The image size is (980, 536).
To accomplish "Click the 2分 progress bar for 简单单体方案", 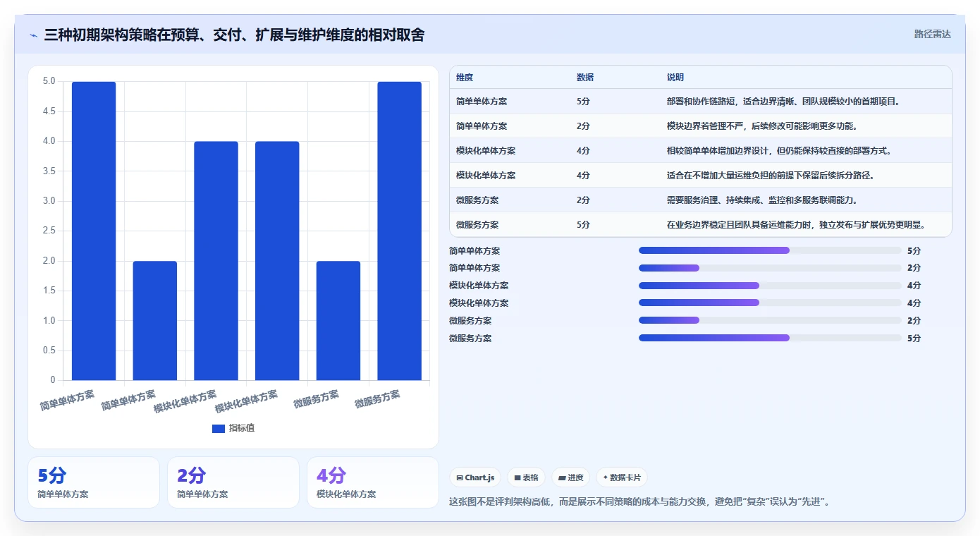I will pyautogui.click(x=770, y=268).
